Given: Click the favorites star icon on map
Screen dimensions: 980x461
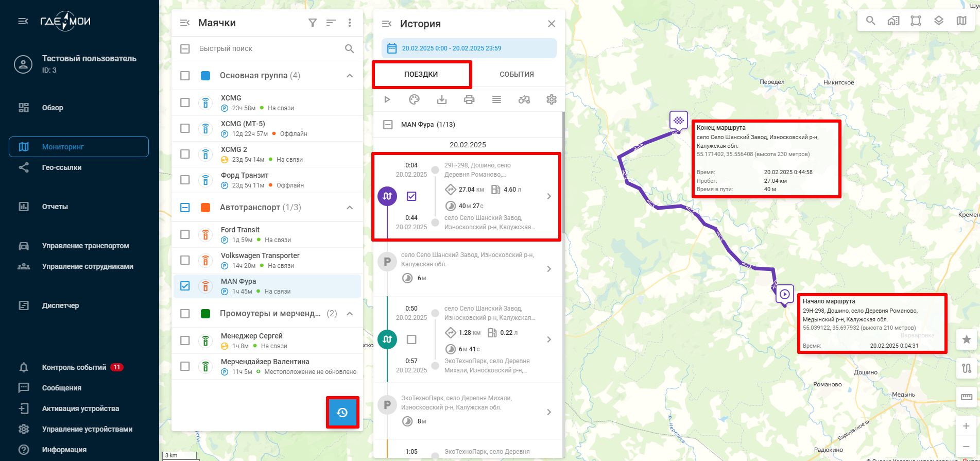Looking at the screenshot, I should pyautogui.click(x=966, y=339).
